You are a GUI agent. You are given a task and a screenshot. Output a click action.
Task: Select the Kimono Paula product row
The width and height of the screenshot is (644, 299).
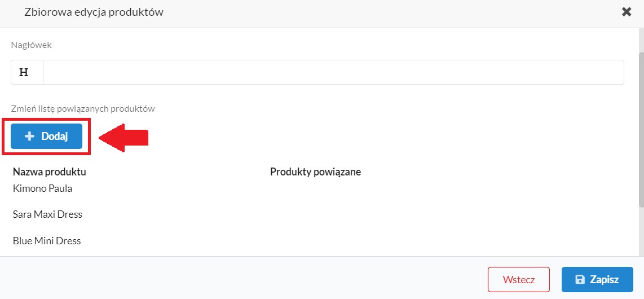(43, 188)
